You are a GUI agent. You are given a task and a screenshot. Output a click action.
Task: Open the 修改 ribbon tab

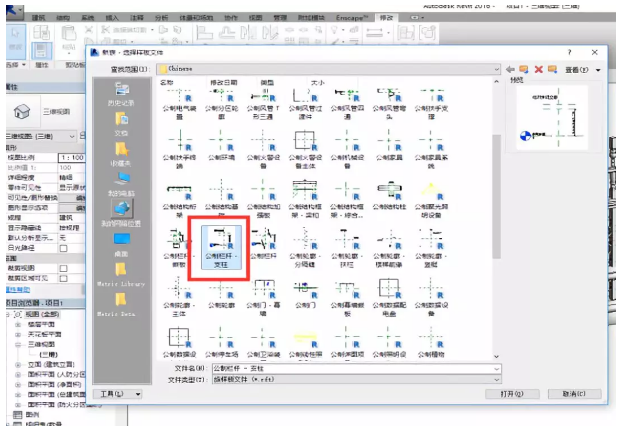pos(386,17)
